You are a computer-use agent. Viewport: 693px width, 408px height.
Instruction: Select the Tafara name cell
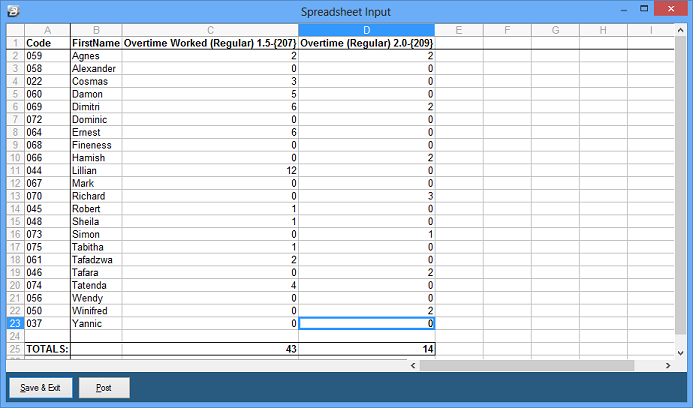(96, 273)
